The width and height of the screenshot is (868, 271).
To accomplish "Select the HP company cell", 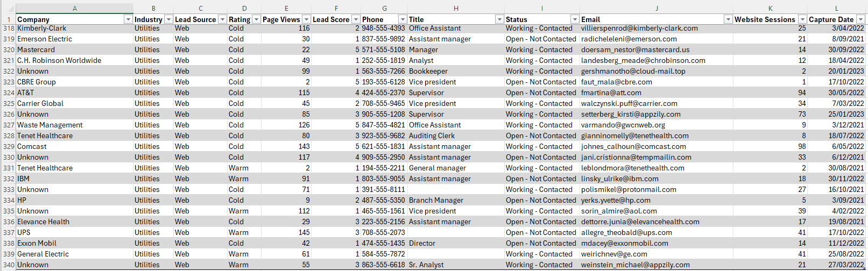I will pyautogui.click(x=75, y=200).
